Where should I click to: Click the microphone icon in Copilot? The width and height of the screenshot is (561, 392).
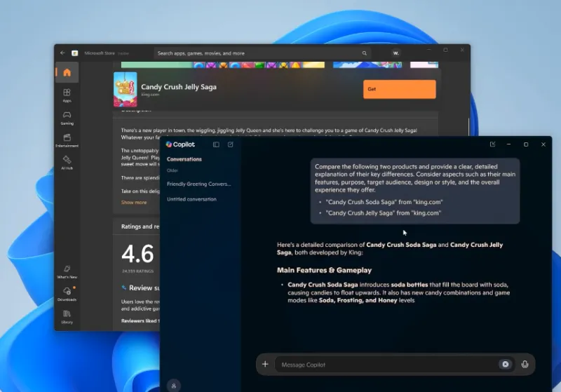525,364
